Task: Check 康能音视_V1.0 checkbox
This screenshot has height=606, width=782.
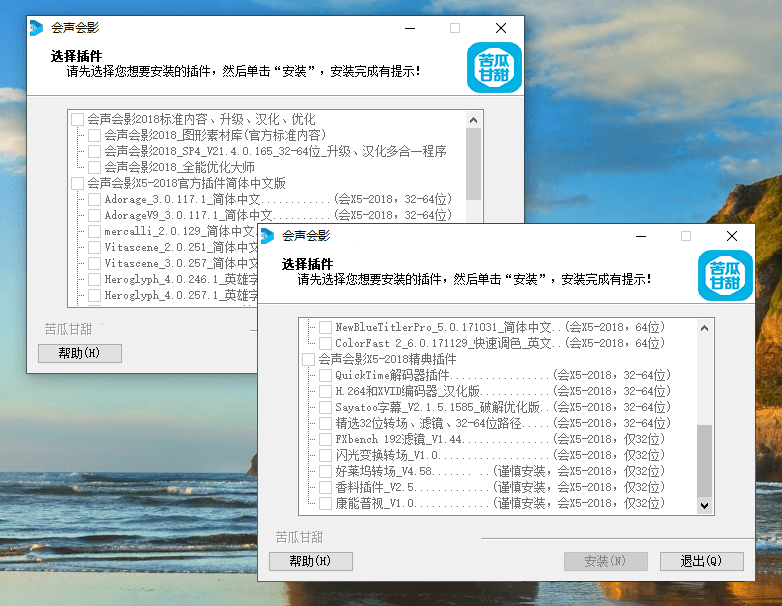Action: coord(326,503)
